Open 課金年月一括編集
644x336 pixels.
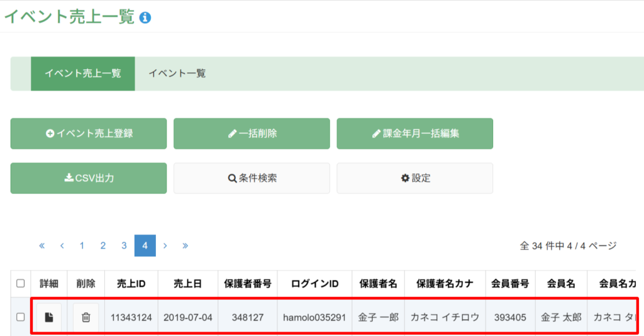tap(415, 134)
